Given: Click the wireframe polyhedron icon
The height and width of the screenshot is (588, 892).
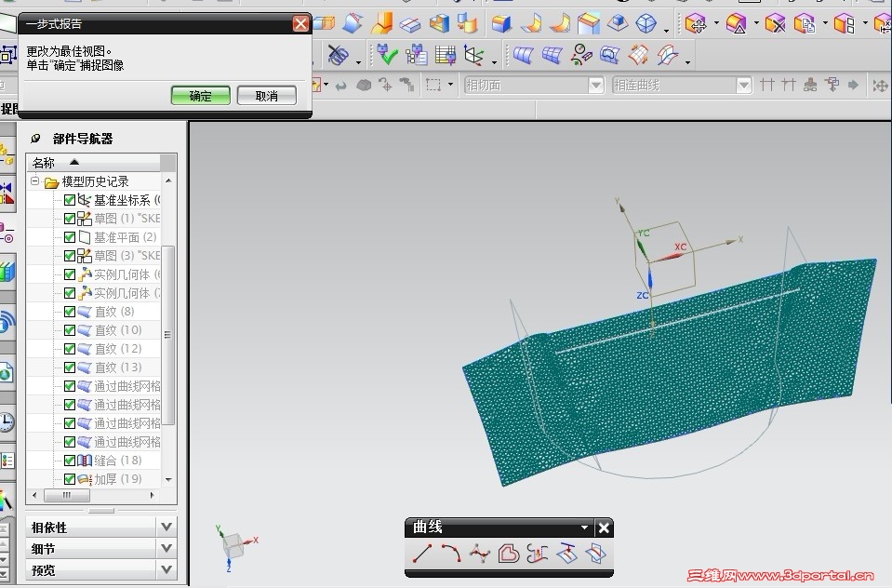Looking at the screenshot, I should (x=646, y=24).
